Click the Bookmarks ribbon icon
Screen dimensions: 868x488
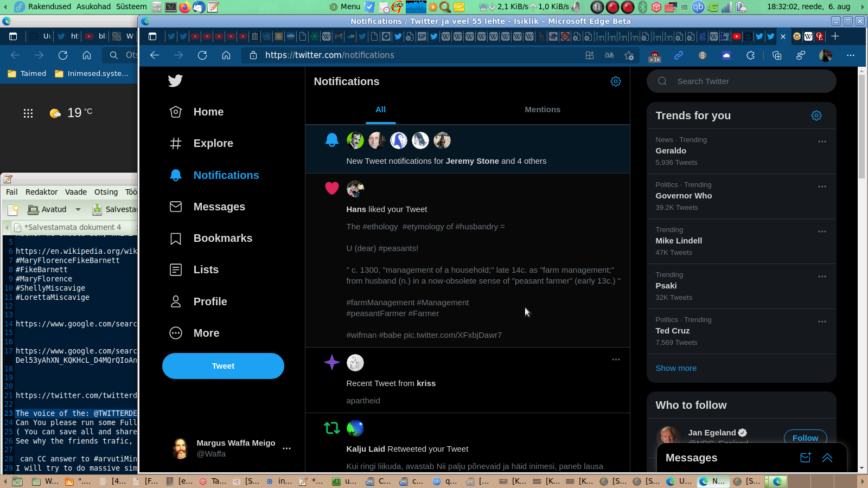(176, 238)
